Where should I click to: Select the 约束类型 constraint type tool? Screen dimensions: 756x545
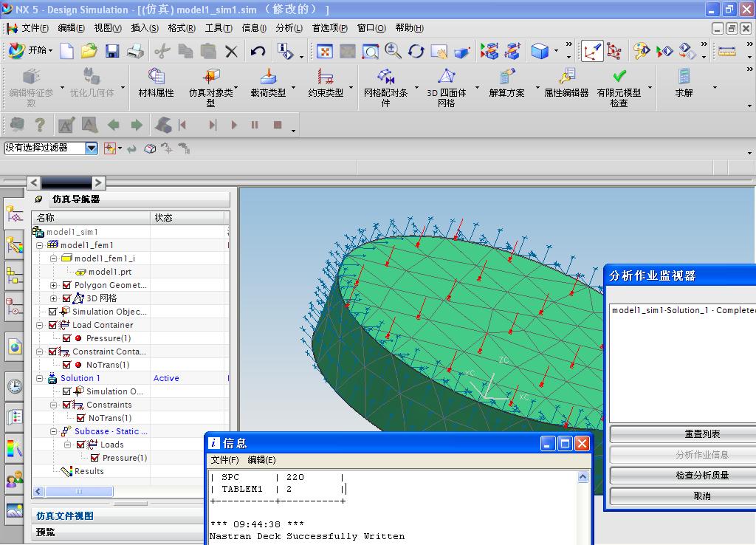pyautogui.click(x=325, y=77)
